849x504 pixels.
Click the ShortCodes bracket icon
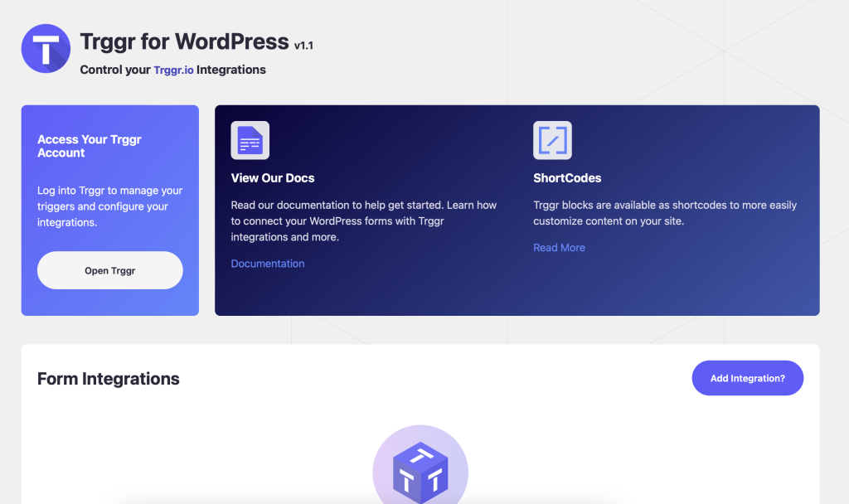[x=552, y=140]
